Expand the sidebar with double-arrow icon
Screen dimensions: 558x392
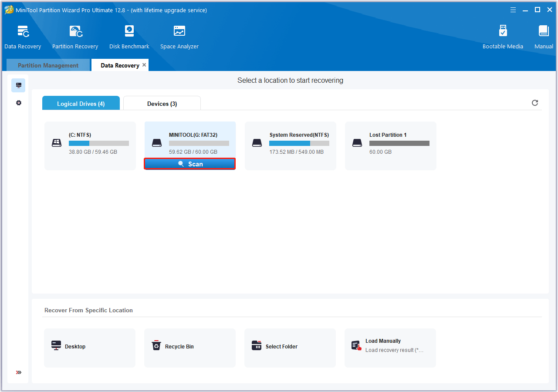[x=19, y=372]
